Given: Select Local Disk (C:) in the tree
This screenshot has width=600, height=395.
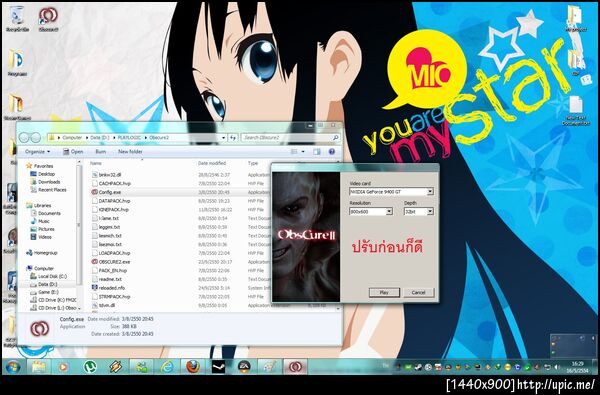Looking at the screenshot, I should click(x=49, y=276).
